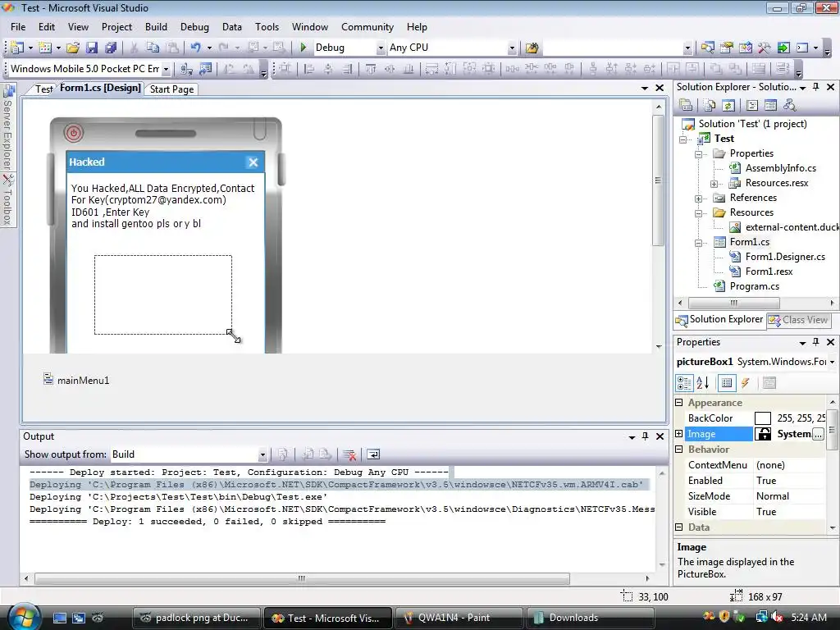Select Form1.Designer.cs in Solution Explorer
The width and height of the screenshot is (840, 630).
785,257
